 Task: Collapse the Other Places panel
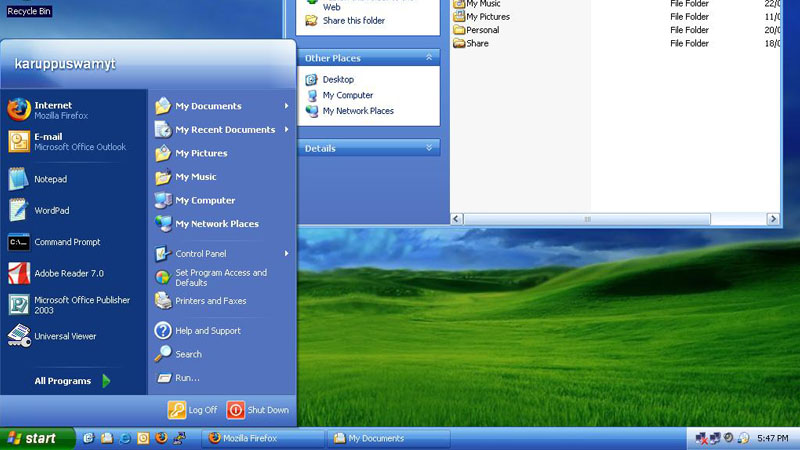click(429, 58)
